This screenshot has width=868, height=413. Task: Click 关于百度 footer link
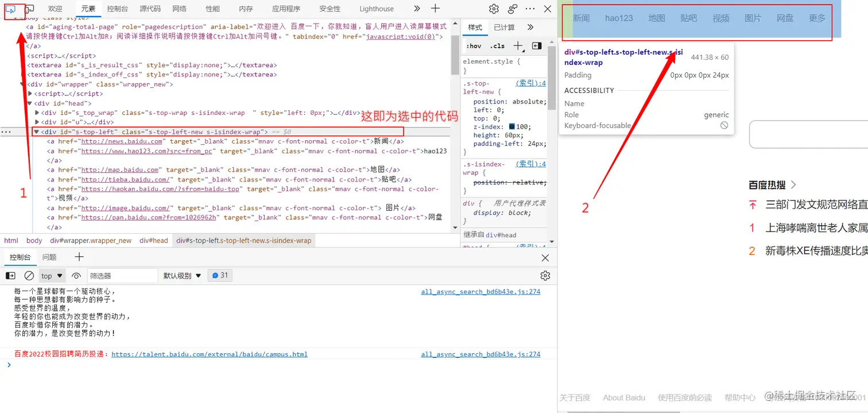[x=575, y=397]
